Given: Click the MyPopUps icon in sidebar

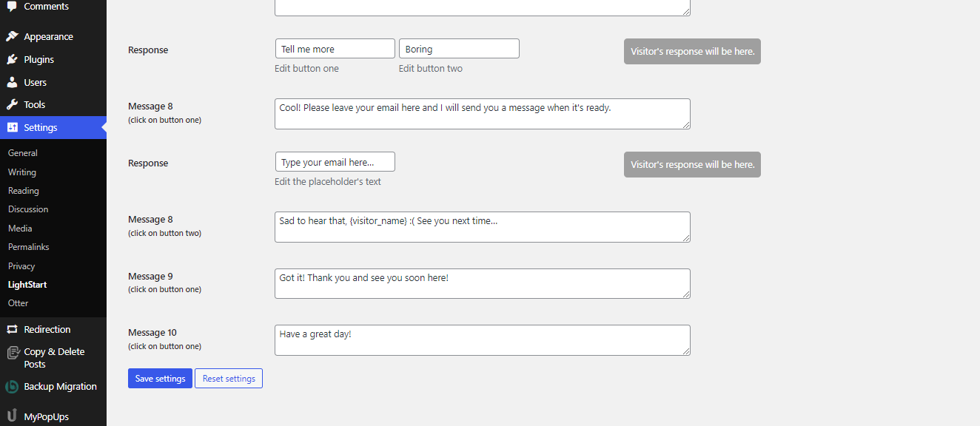Looking at the screenshot, I should click(12, 416).
